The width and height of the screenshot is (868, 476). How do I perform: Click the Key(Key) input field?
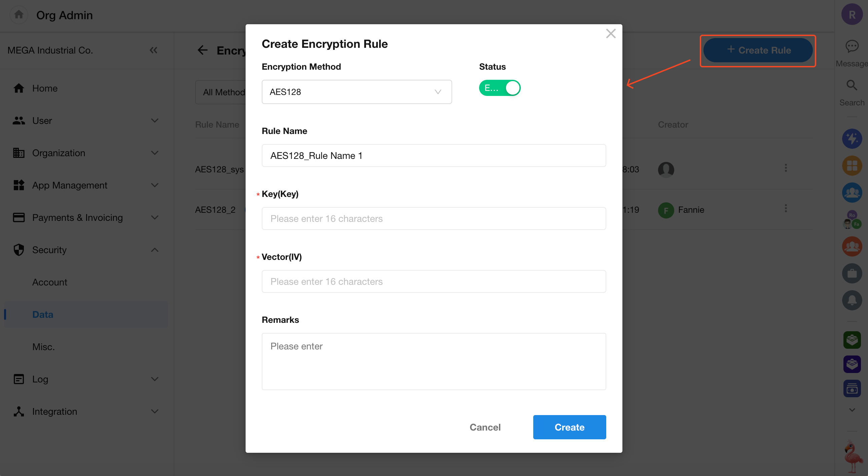pyautogui.click(x=434, y=218)
